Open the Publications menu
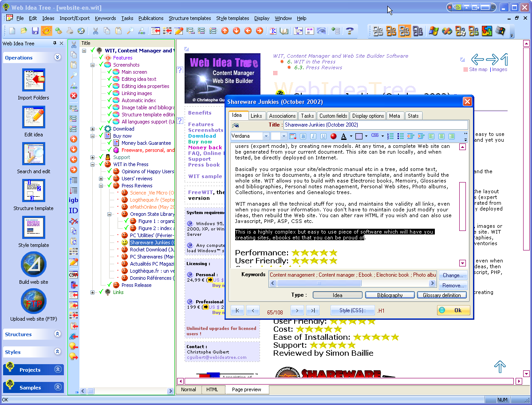532x405 pixels. [x=151, y=18]
